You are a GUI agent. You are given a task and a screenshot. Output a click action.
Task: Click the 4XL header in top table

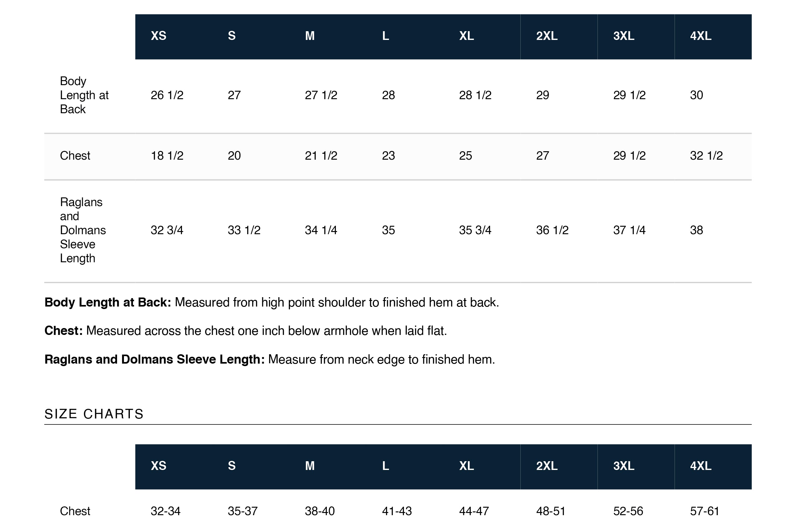(700, 36)
